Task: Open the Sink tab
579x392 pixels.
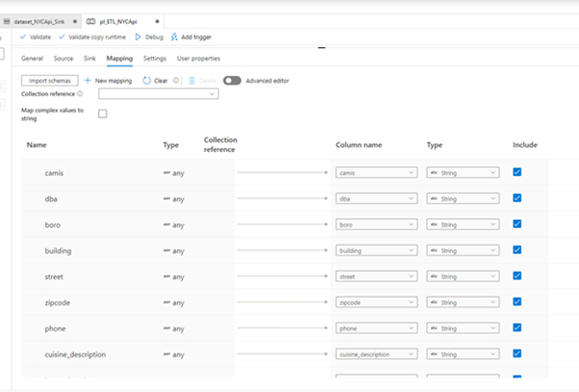Action: [x=89, y=59]
